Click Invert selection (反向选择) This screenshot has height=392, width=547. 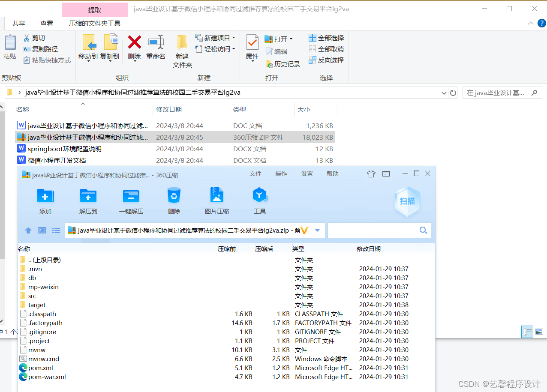click(x=326, y=60)
